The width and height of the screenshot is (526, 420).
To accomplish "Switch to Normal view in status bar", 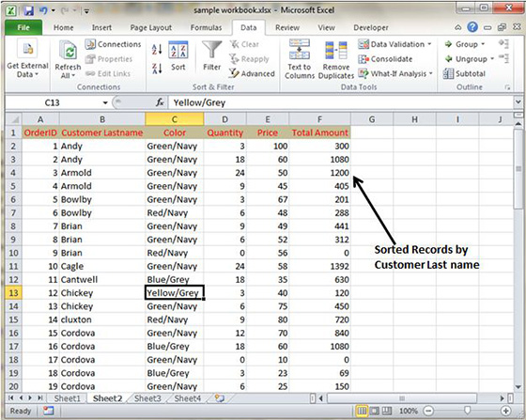I will [x=362, y=411].
